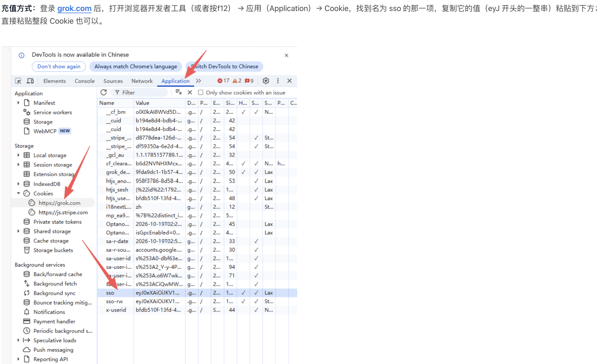Open Cache storage in the sidebar
609x364 pixels.
click(x=51, y=241)
